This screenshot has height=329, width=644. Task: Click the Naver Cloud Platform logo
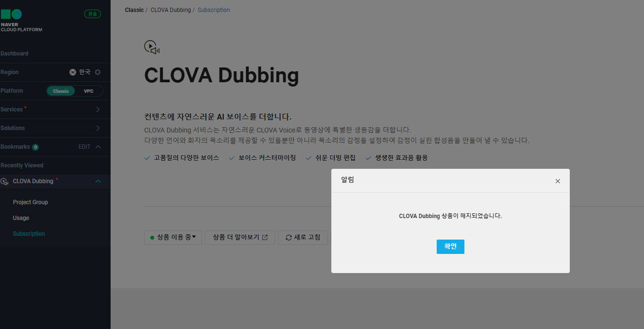click(x=21, y=21)
